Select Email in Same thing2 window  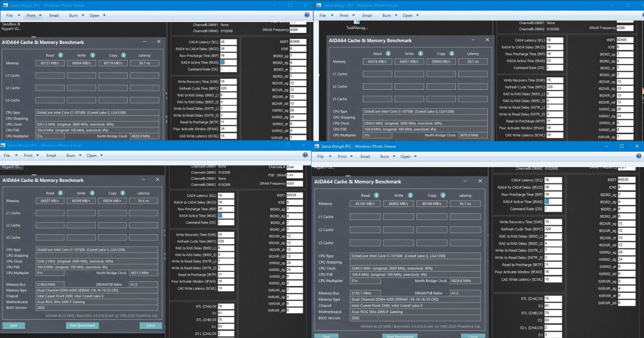[x=54, y=16]
